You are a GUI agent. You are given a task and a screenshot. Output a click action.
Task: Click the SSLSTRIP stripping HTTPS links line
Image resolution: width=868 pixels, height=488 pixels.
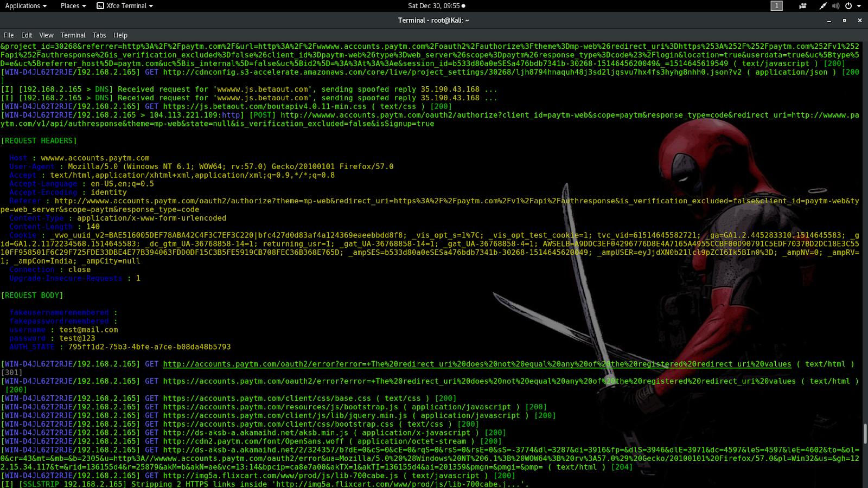[x=265, y=484]
